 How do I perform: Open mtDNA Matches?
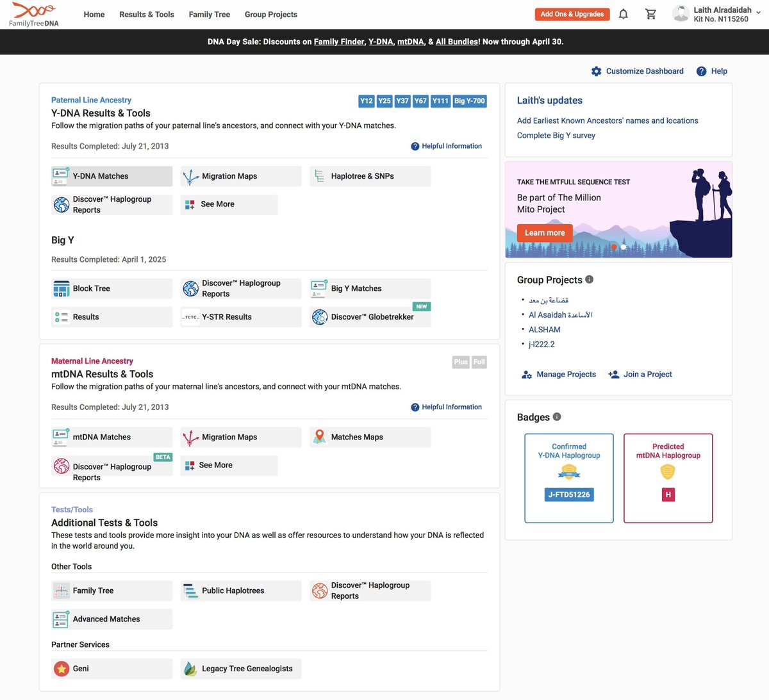point(112,437)
